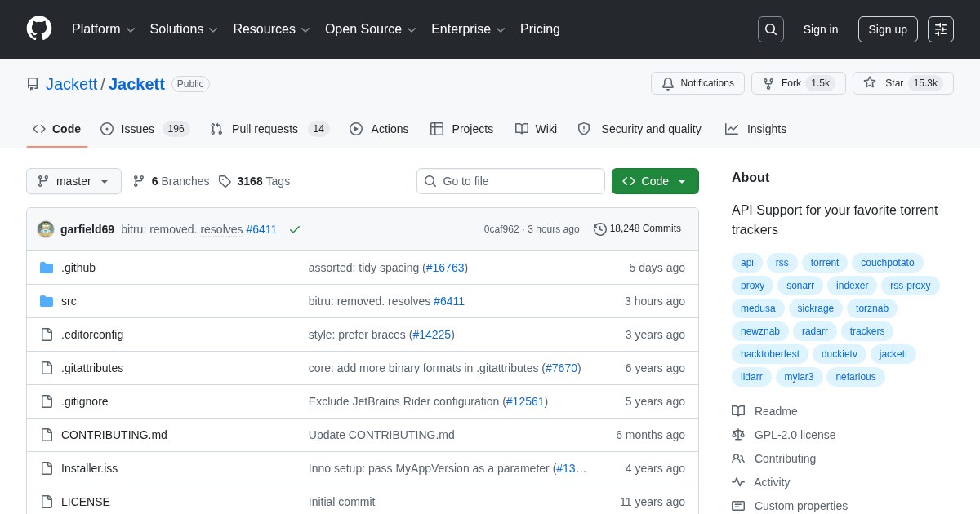Open issue #6411 in latest commit
980x514 pixels.
[261, 229]
